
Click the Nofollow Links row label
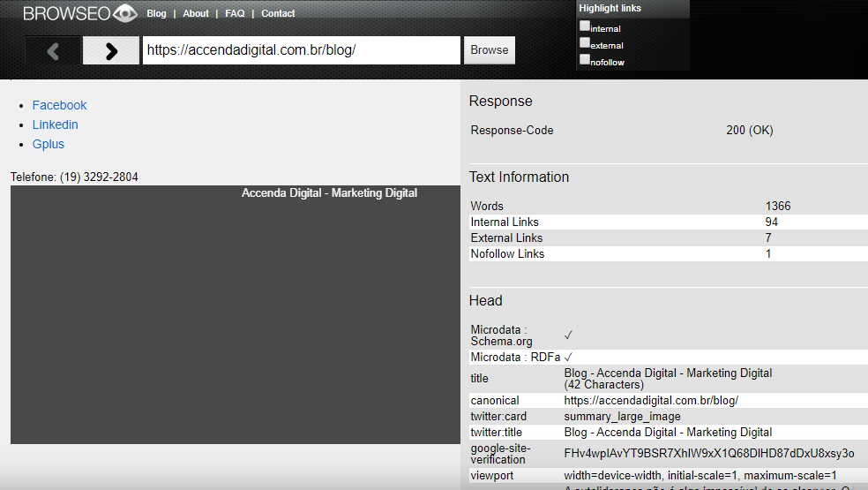[x=507, y=254]
